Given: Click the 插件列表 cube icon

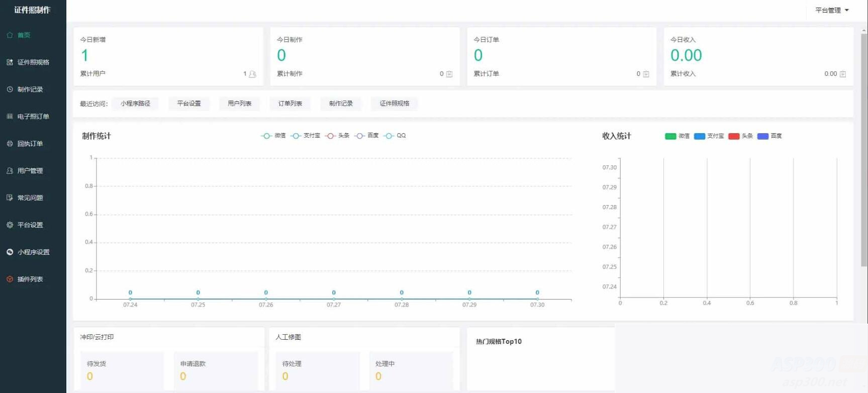Looking at the screenshot, I should click(x=10, y=279).
